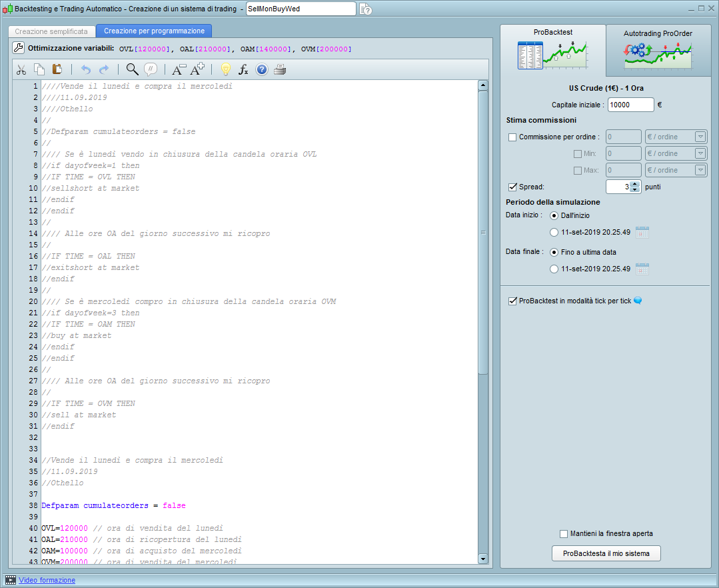Click the Paste clipboard icon
This screenshot has height=588, width=719.
pyautogui.click(x=57, y=69)
